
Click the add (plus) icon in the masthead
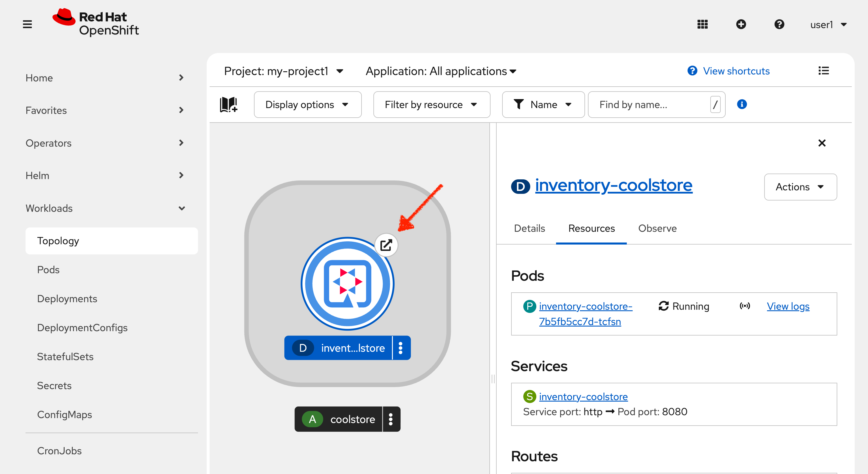[741, 24]
